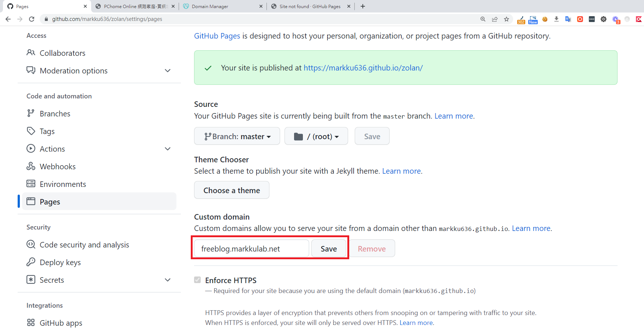Screen dimensions: 644x329
Task: Open a new browser tab
Action: click(363, 6)
